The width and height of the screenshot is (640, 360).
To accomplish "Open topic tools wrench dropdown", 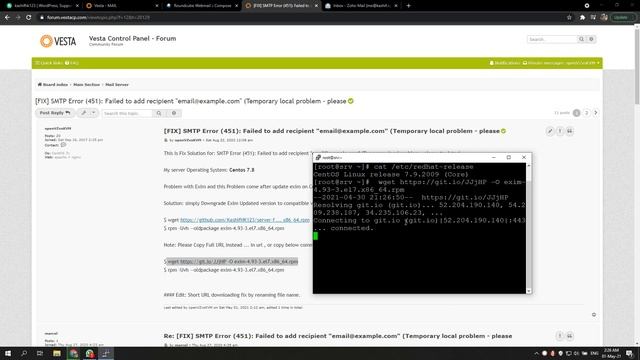I will (x=88, y=113).
